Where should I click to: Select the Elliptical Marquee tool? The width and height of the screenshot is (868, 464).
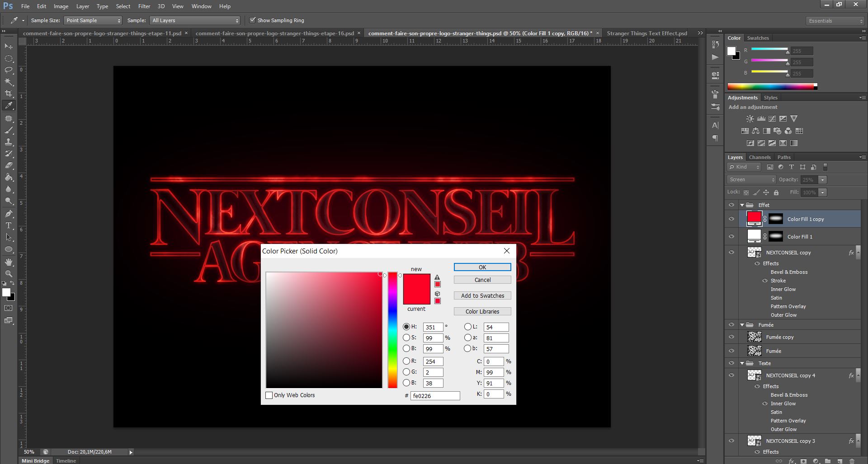click(x=9, y=59)
